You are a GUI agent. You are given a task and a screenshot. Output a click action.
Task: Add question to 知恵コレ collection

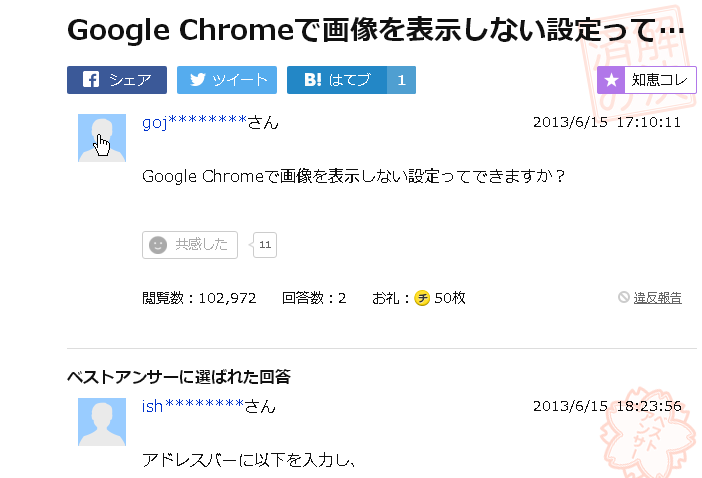(646, 80)
